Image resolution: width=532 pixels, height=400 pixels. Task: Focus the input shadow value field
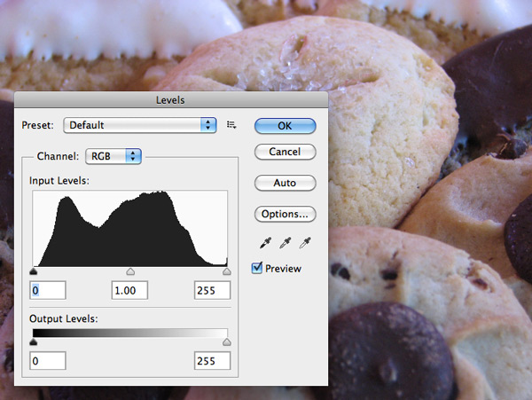48,291
